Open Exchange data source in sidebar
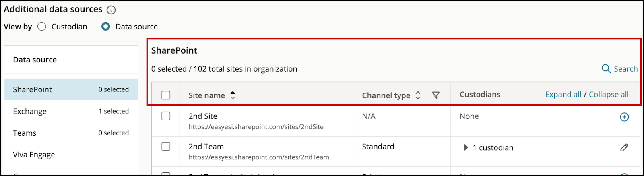 [x=71, y=111]
